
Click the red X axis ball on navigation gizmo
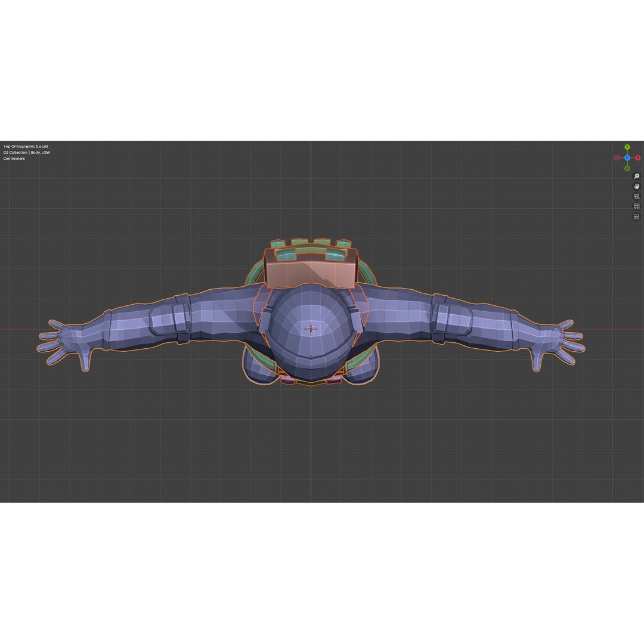tap(637, 157)
